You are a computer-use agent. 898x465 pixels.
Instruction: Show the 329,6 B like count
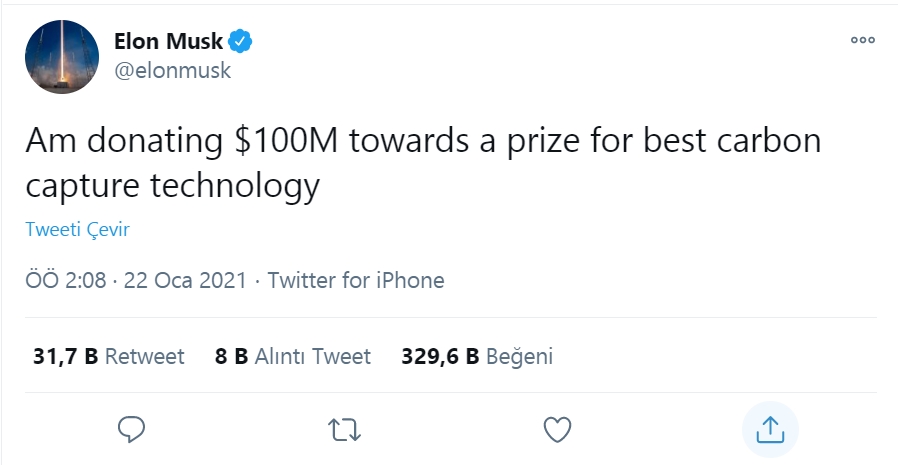coord(441,356)
